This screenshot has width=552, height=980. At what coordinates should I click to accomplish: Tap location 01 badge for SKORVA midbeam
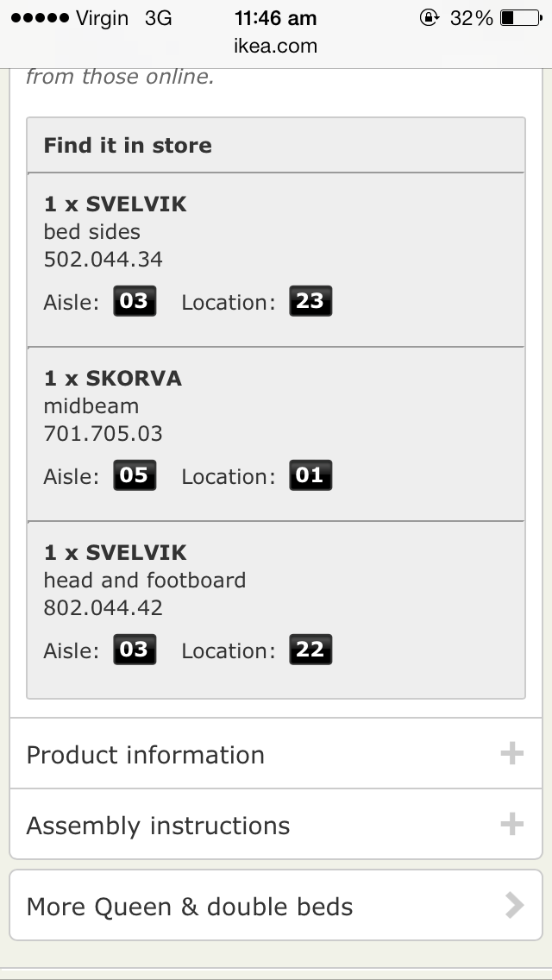click(310, 475)
